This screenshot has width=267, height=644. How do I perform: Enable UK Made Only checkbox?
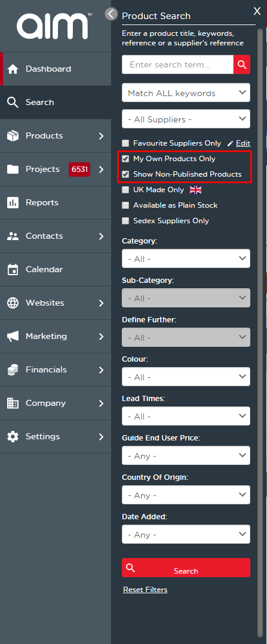point(125,190)
